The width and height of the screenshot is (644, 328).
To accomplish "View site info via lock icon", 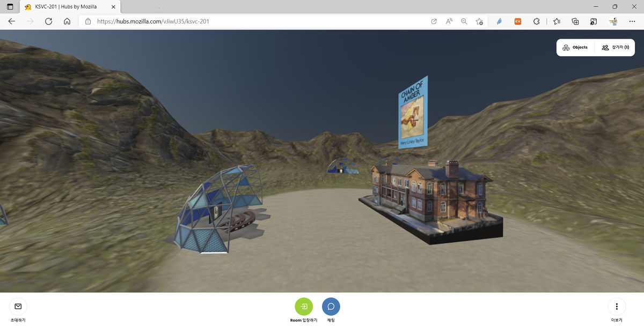I will click(88, 21).
